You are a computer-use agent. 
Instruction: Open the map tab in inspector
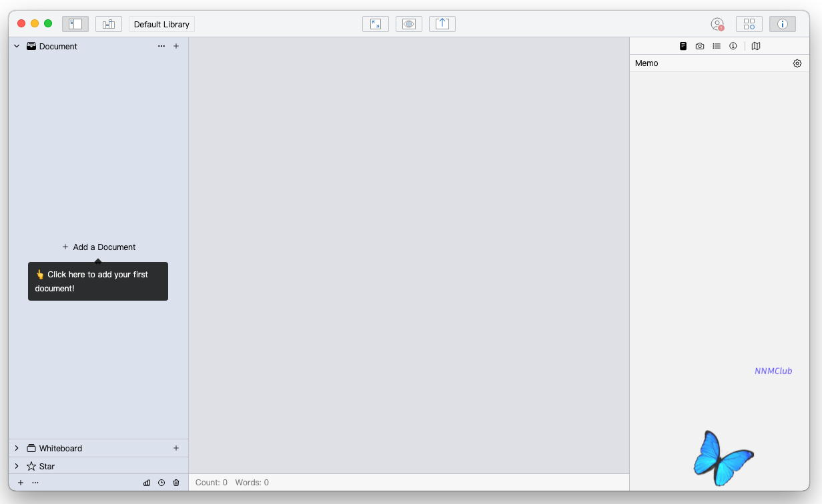click(x=756, y=46)
